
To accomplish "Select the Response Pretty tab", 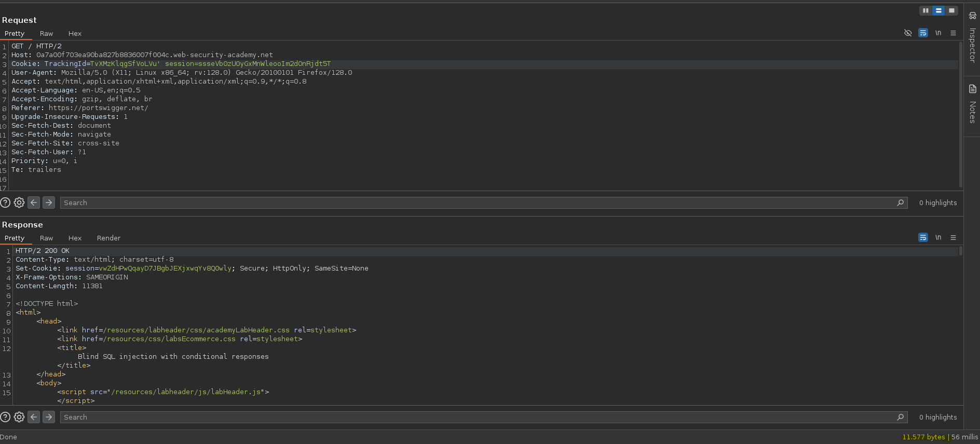I will [15, 238].
